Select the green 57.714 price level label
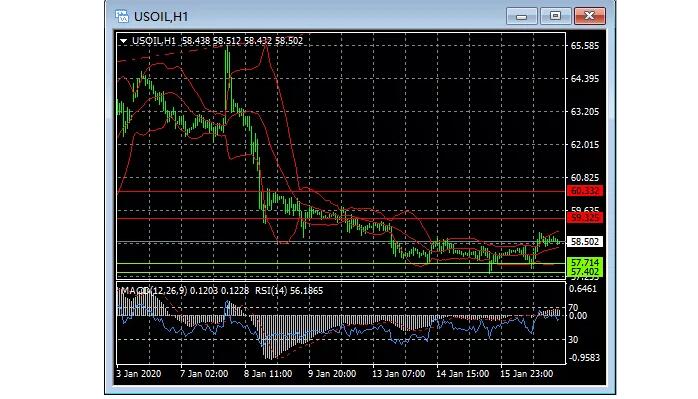 click(585, 262)
